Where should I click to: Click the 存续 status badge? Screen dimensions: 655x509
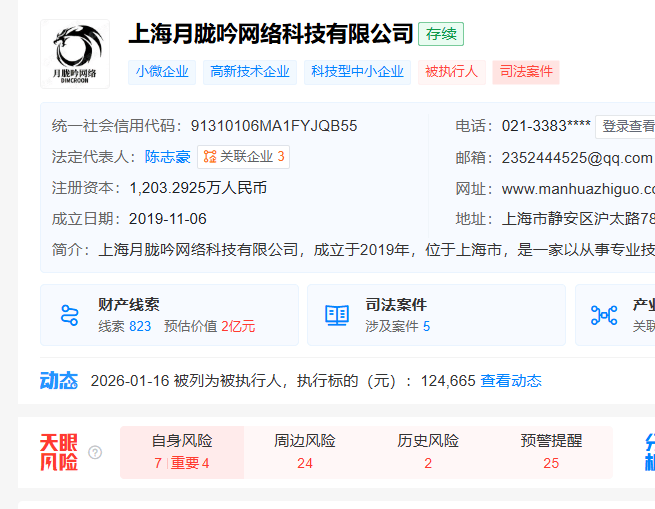441,34
